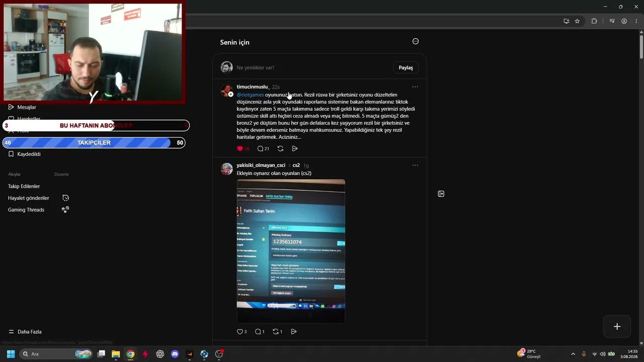Share the timucinmuslu_ post via arrow icon

pos(295,149)
